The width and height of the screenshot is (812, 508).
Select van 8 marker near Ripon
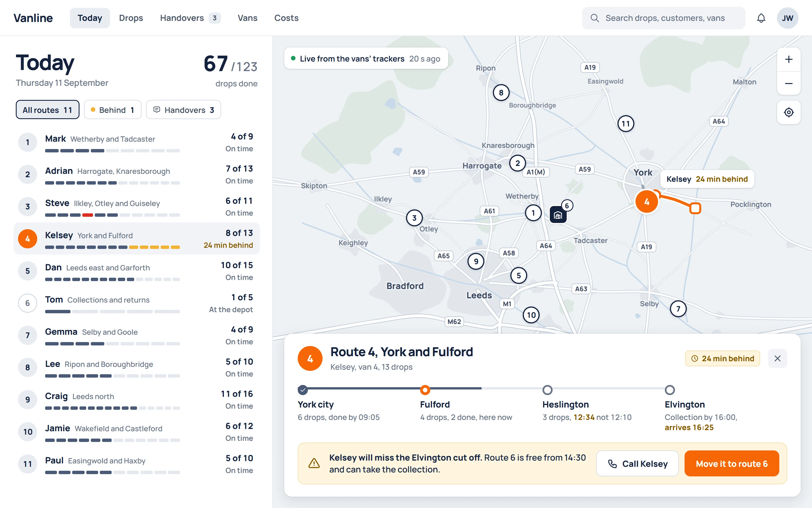[x=501, y=93]
